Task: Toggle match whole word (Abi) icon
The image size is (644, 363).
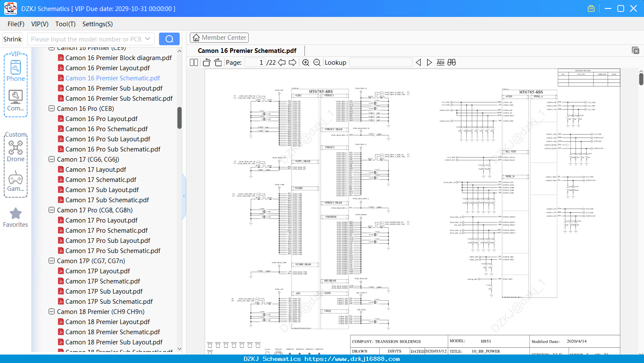Action: [x=440, y=62]
